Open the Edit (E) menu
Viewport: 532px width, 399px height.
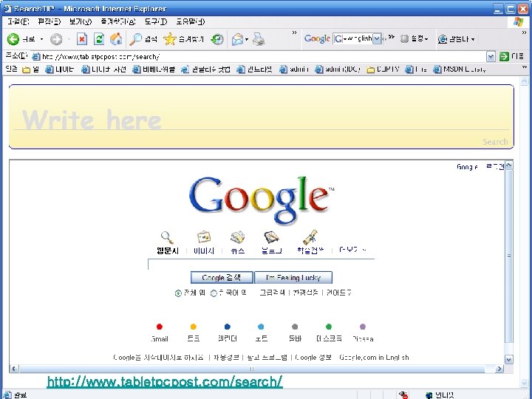pyautogui.click(x=50, y=21)
